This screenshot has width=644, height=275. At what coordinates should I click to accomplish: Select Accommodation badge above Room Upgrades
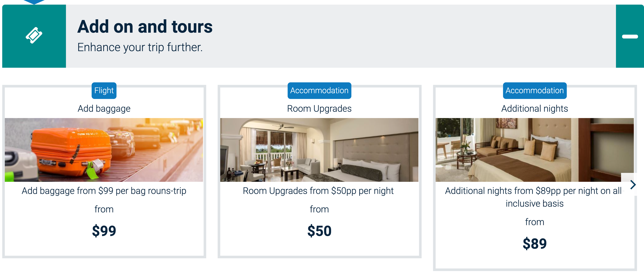319,91
